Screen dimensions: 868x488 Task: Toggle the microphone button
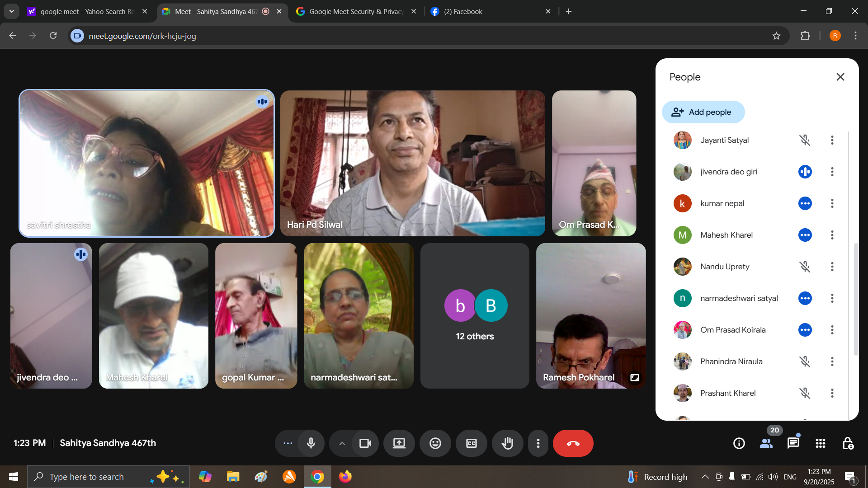[x=311, y=443]
